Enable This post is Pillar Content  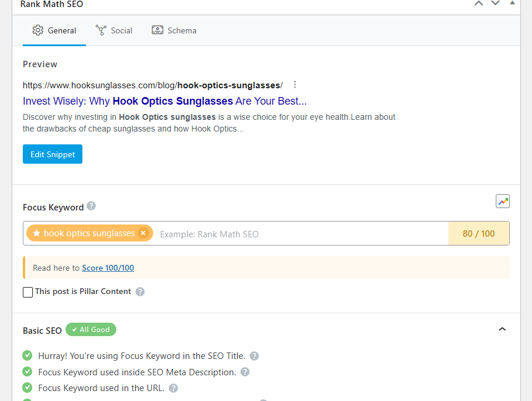coord(28,292)
